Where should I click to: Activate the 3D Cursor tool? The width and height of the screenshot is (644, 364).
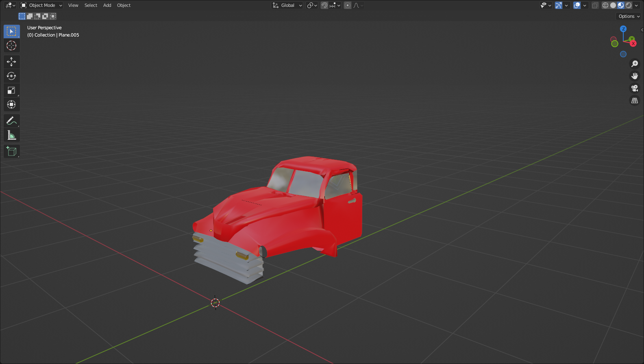click(11, 45)
